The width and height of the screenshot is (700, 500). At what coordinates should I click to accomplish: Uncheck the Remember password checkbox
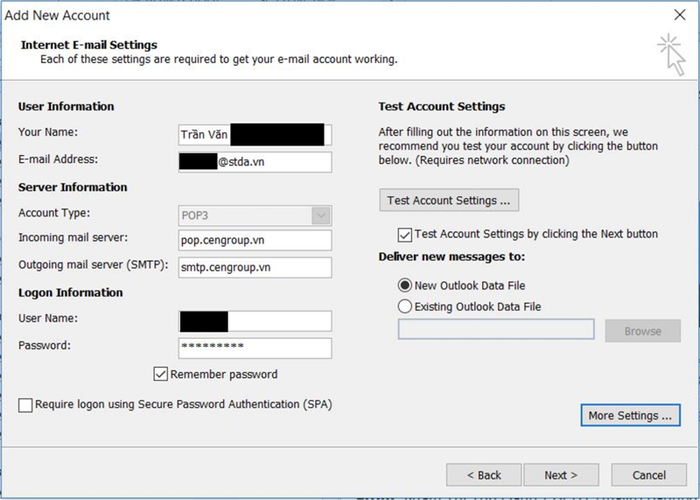pyautogui.click(x=160, y=374)
